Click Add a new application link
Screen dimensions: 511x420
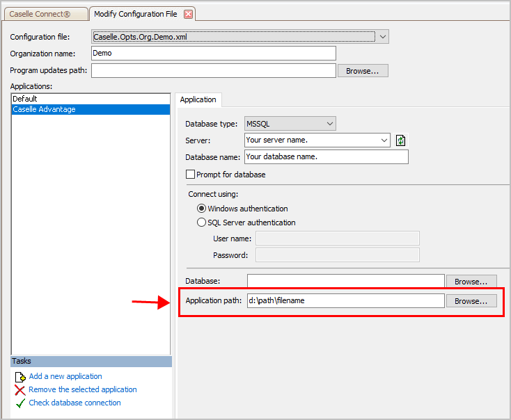point(65,376)
